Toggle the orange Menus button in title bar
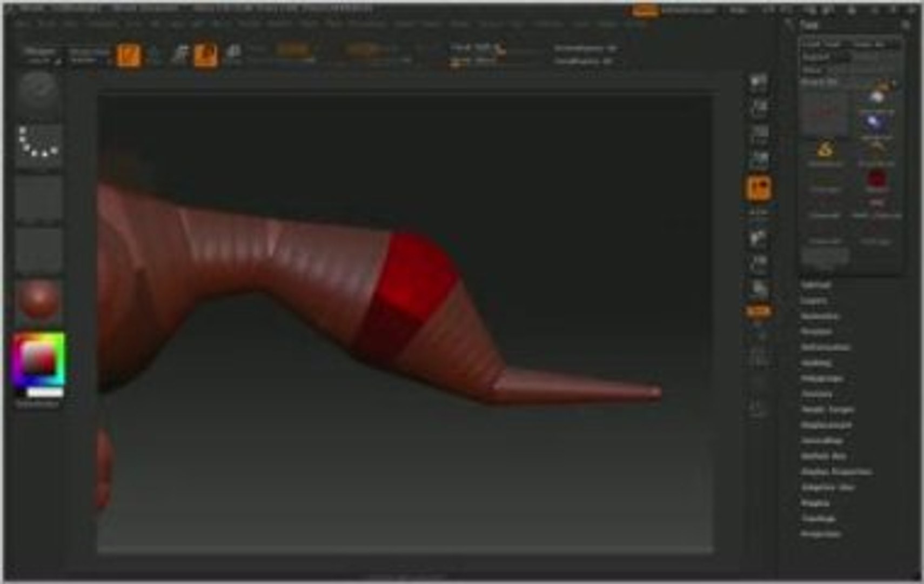The image size is (924, 584). (x=645, y=10)
